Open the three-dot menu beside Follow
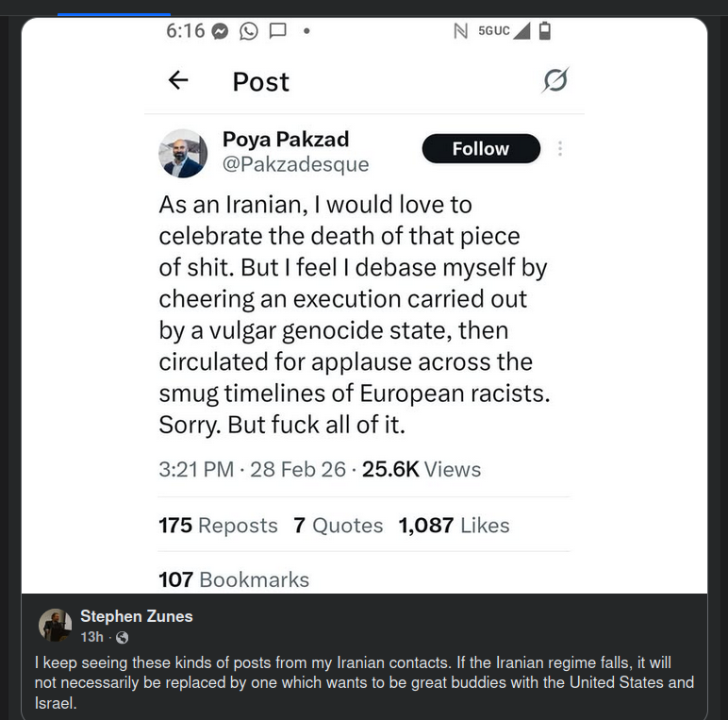The image size is (728, 720). click(560, 149)
